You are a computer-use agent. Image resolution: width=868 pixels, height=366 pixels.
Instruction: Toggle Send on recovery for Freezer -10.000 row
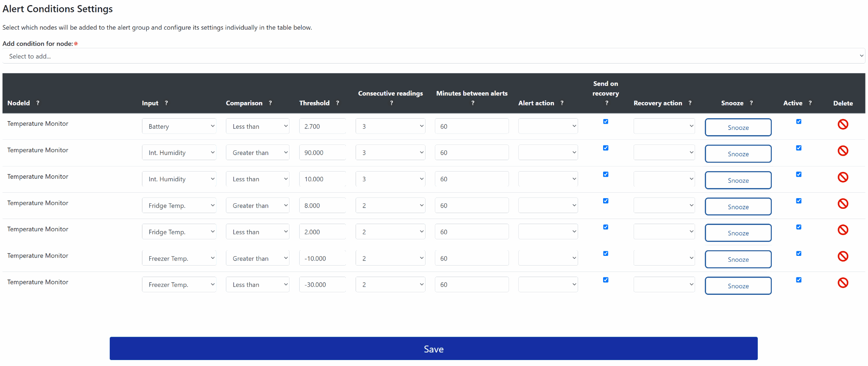click(x=606, y=253)
